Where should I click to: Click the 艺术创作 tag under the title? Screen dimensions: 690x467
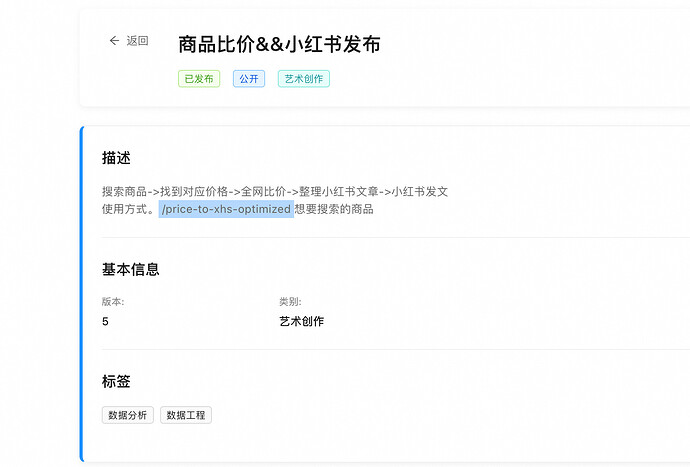tap(304, 78)
